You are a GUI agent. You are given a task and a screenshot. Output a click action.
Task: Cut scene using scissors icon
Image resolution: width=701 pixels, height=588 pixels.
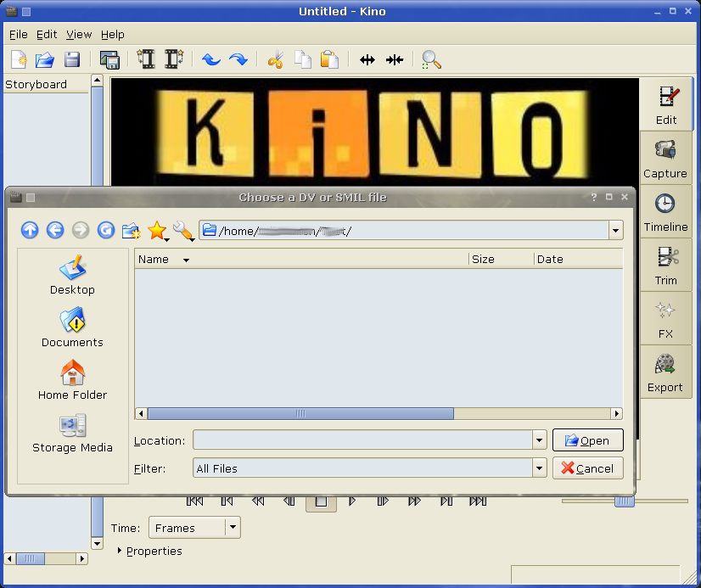pos(276,59)
